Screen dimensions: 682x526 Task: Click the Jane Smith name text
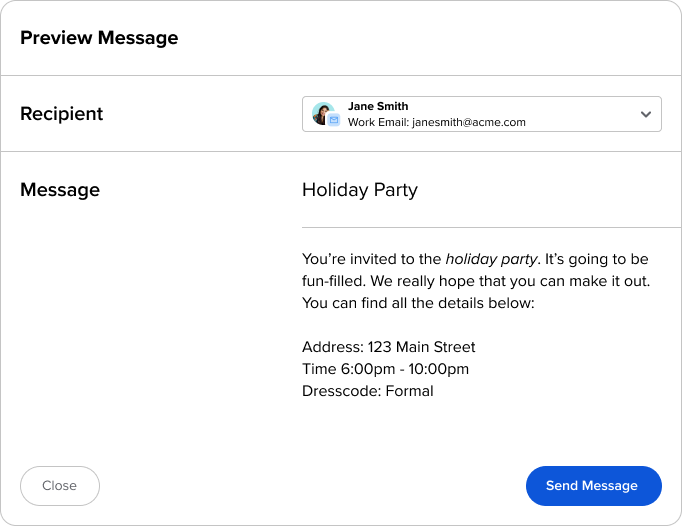(378, 106)
